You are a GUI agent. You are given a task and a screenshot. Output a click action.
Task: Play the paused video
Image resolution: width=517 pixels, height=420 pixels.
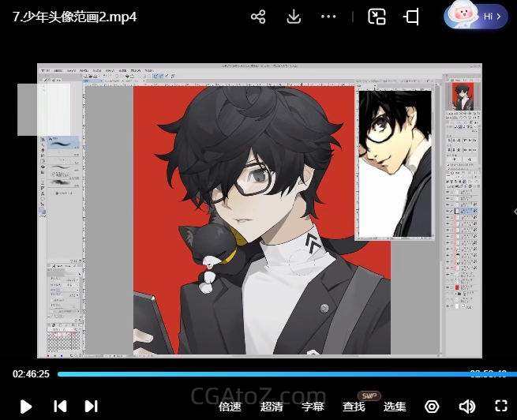pos(26,407)
